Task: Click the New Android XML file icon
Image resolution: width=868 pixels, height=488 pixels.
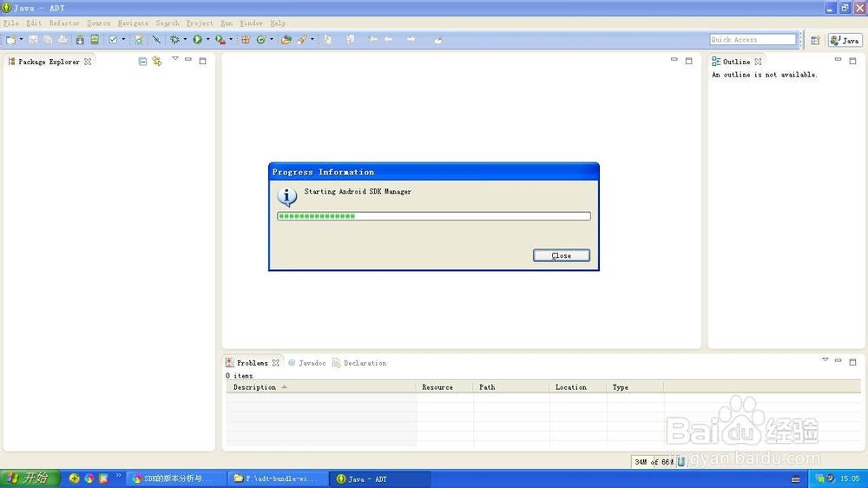Action: (x=139, y=39)
